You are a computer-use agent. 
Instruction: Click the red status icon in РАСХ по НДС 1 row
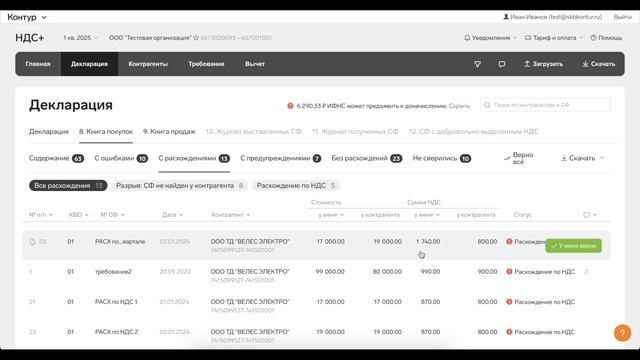[x=509, y=302]
